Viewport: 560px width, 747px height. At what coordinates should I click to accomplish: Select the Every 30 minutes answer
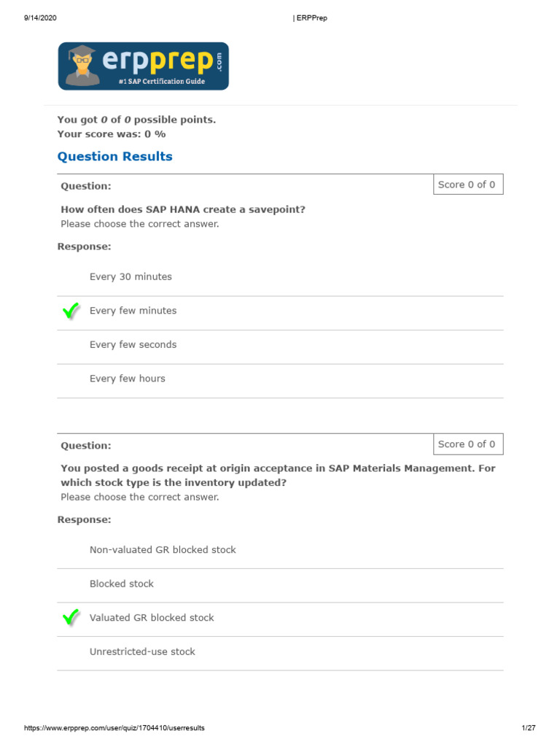pyautogui.click(x=131, y=277)
